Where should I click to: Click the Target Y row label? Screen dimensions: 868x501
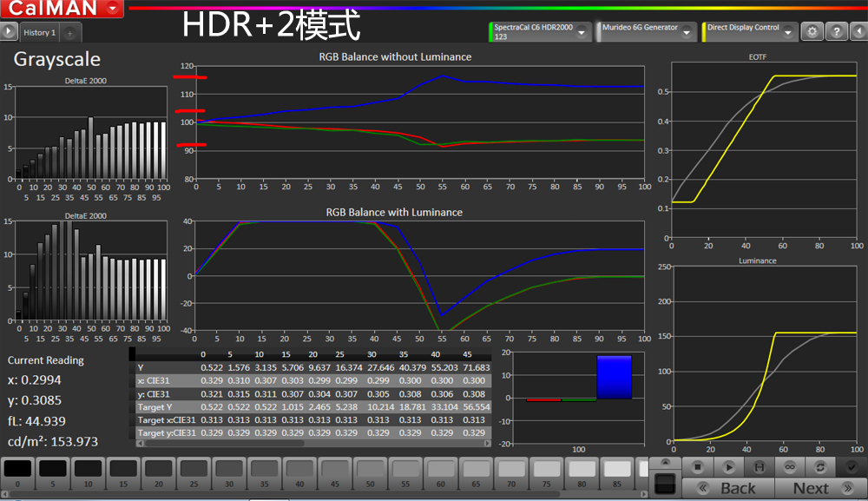click(158, 407)
